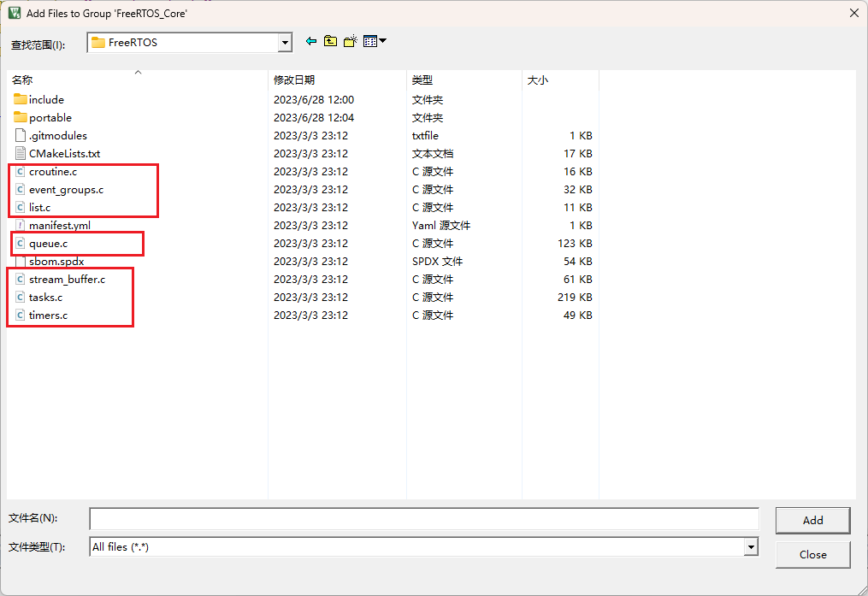The image size is (868, 596).
Task: Select CMakeLists.txt file name
Action: tap(65, 153)
